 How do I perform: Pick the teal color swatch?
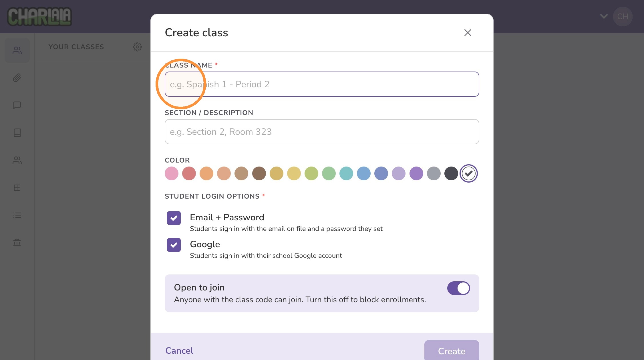346,173
